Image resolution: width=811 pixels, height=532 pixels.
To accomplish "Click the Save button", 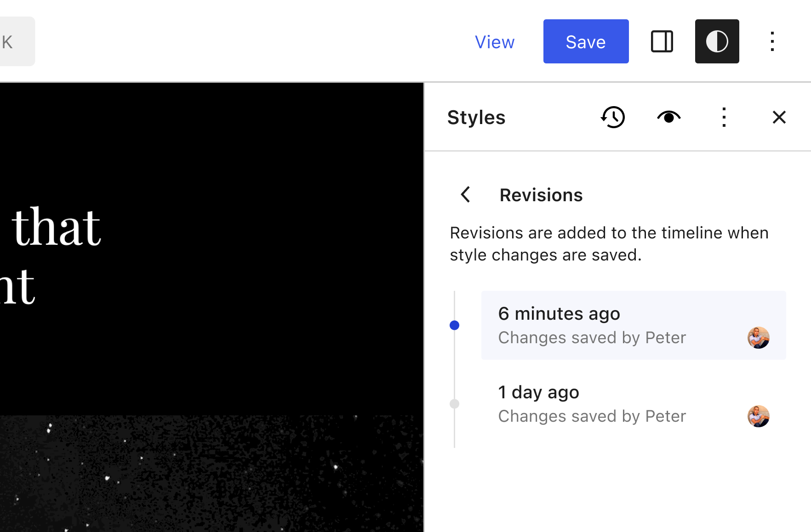I will [x=586, y=41].
